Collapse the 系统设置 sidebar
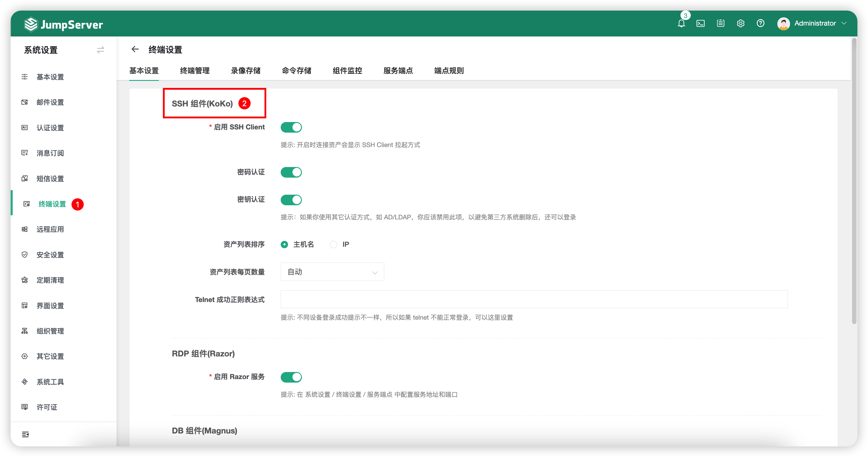Viewport: 868px width, 457px height. pyautogui.click(x=100, y=50)
